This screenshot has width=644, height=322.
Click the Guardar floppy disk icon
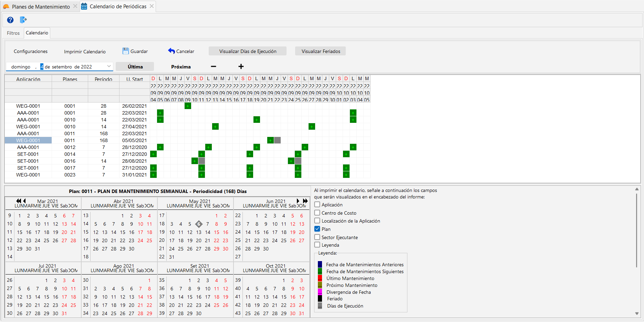(125, 51)
